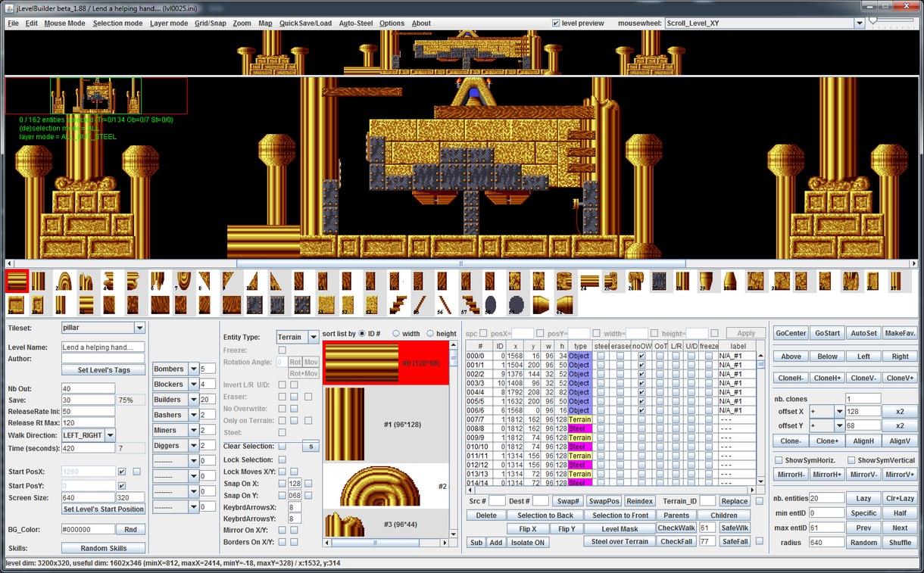This screenshot has height=573, width=924.
Task: Choose #1 (96*128) vertical pillar in list
Action: (x=386, y=425)
